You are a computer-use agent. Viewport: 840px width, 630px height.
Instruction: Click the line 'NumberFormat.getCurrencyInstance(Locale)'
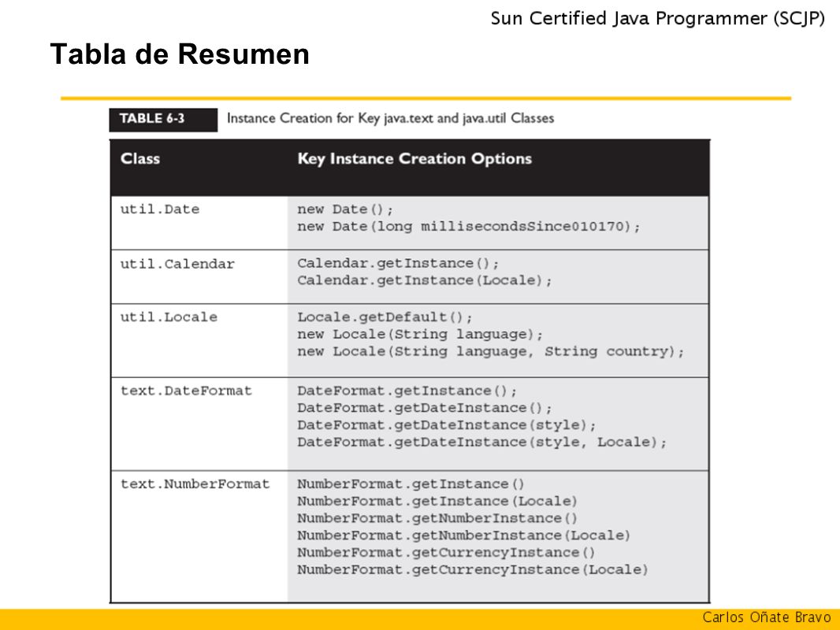point(473,569)
